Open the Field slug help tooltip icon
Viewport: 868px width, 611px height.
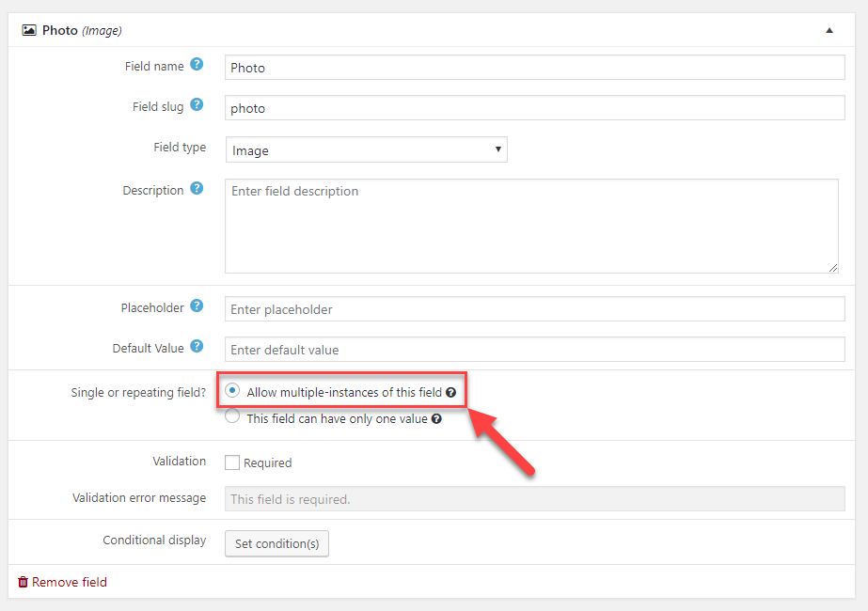(x=197, y=104)
